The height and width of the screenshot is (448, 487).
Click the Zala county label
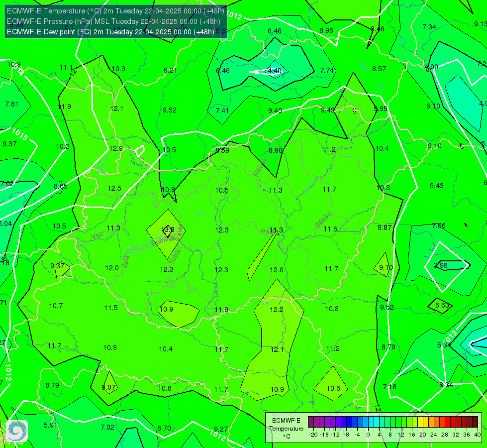pos(125,263)
